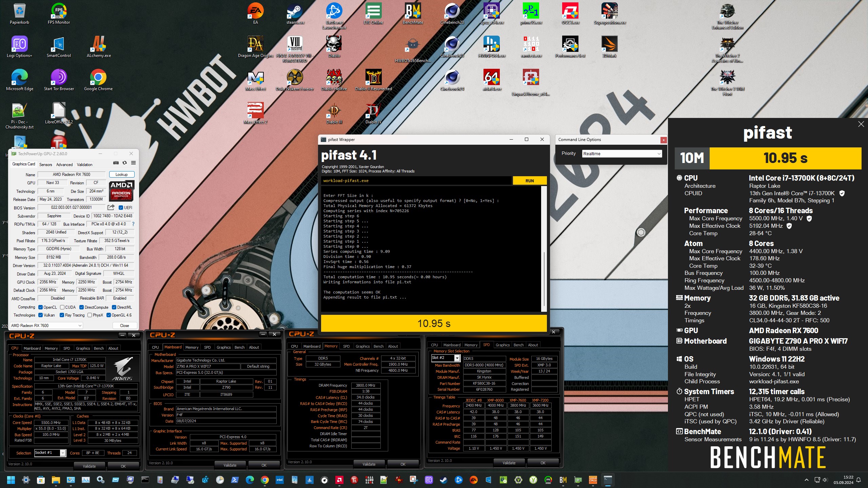Screen dimensions: 868x488
Task: Open cpuz_x64.exe desktop icon
Action: [491, 14]
